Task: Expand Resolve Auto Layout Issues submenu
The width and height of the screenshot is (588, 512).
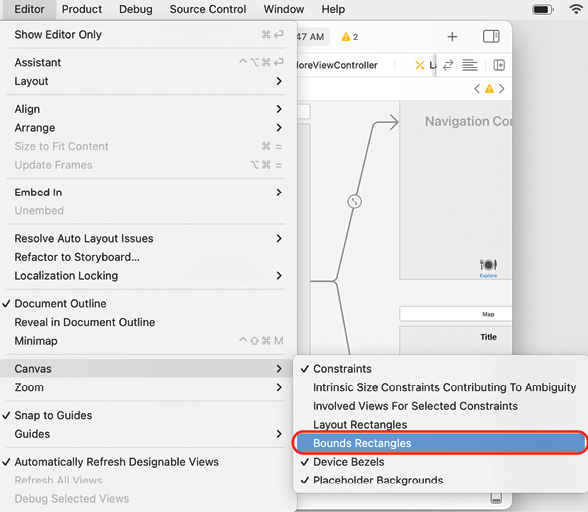Action: pos(148,238)
